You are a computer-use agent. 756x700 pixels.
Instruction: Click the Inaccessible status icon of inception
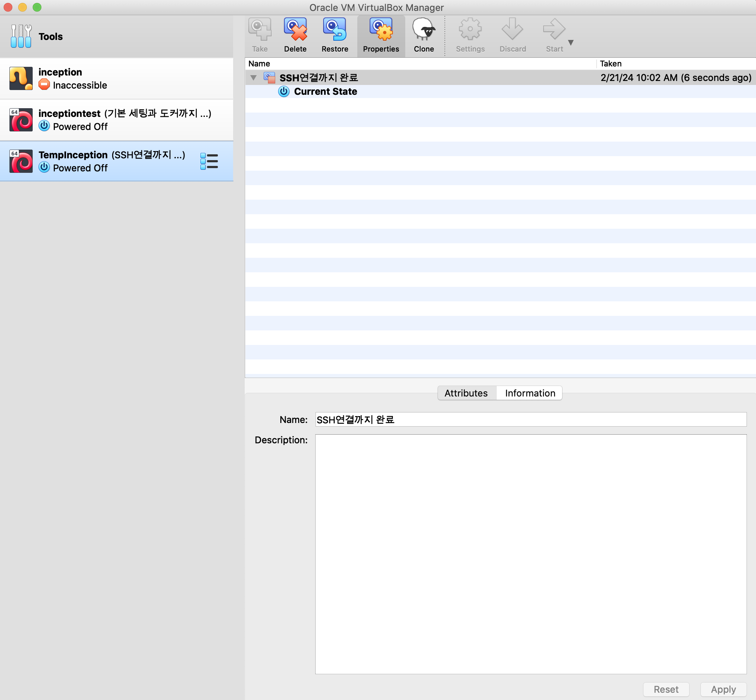[x=44, y=85]
